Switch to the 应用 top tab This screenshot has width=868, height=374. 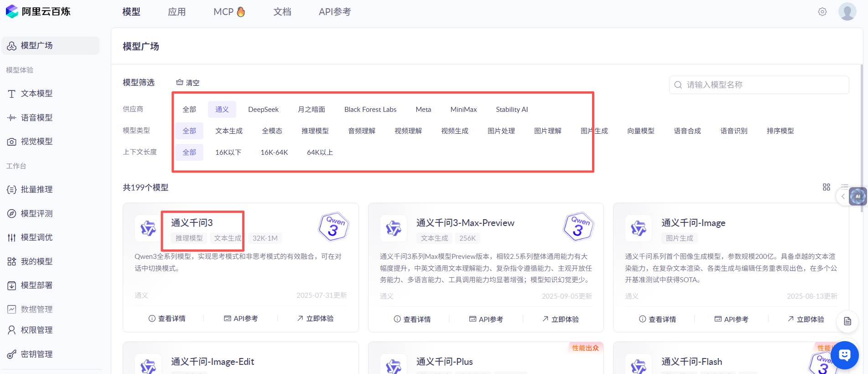click(177, 12)
